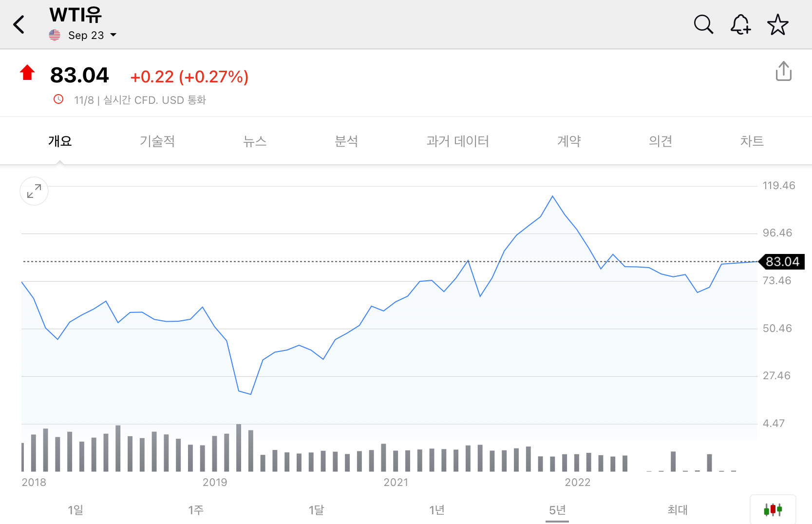Expand the chart to fullscreen
812x524 pixels.
pos(34,191)
